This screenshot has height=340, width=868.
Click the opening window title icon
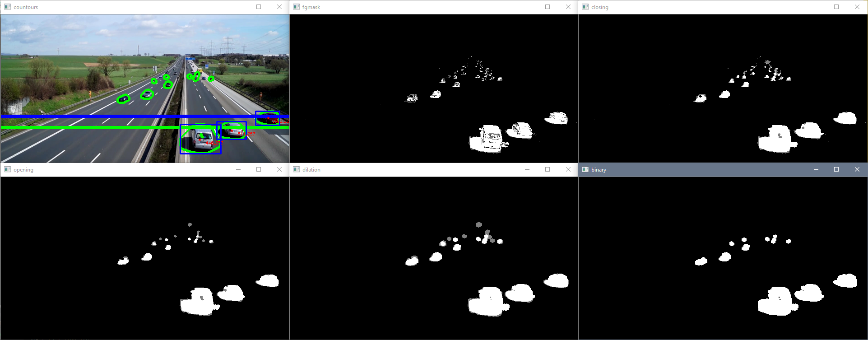(7, 169)
